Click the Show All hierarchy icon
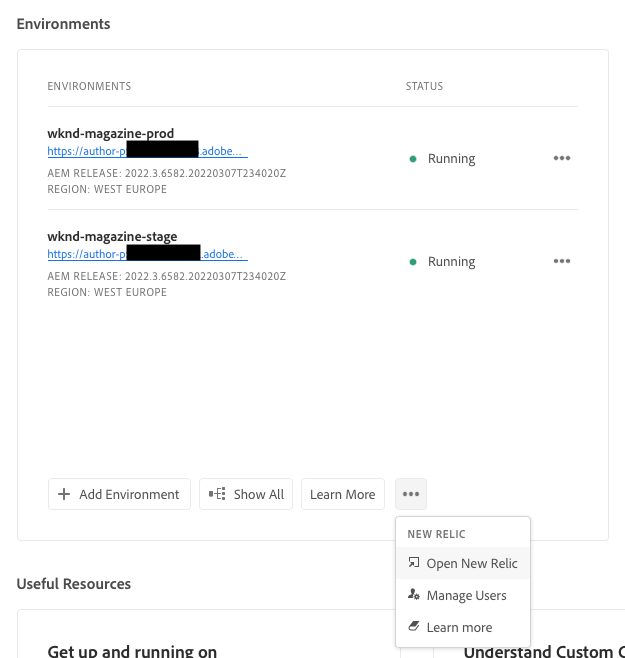This screenshot has width=625, height=658. click(217, 494)
